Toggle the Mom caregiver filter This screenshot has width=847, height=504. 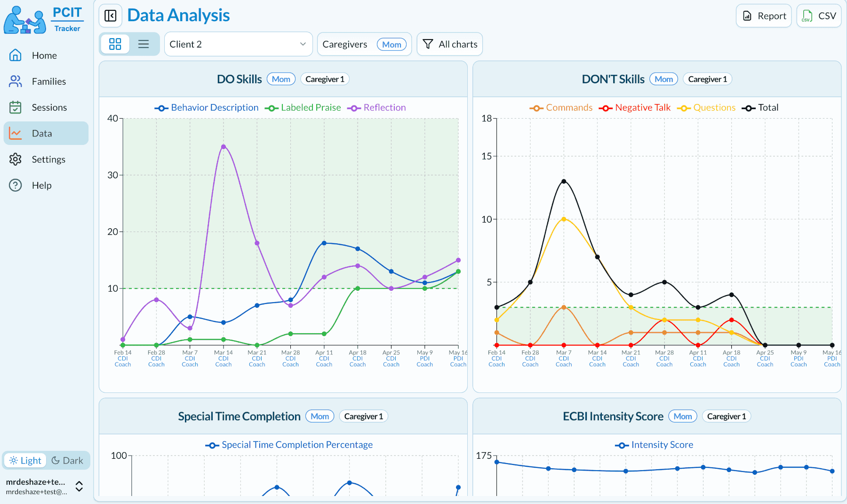pos(392,44)
